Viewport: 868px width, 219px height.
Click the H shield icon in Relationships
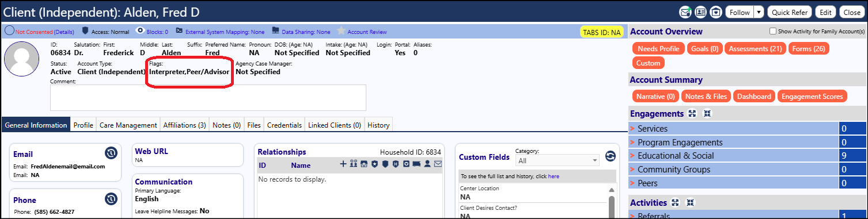[395, 164]
